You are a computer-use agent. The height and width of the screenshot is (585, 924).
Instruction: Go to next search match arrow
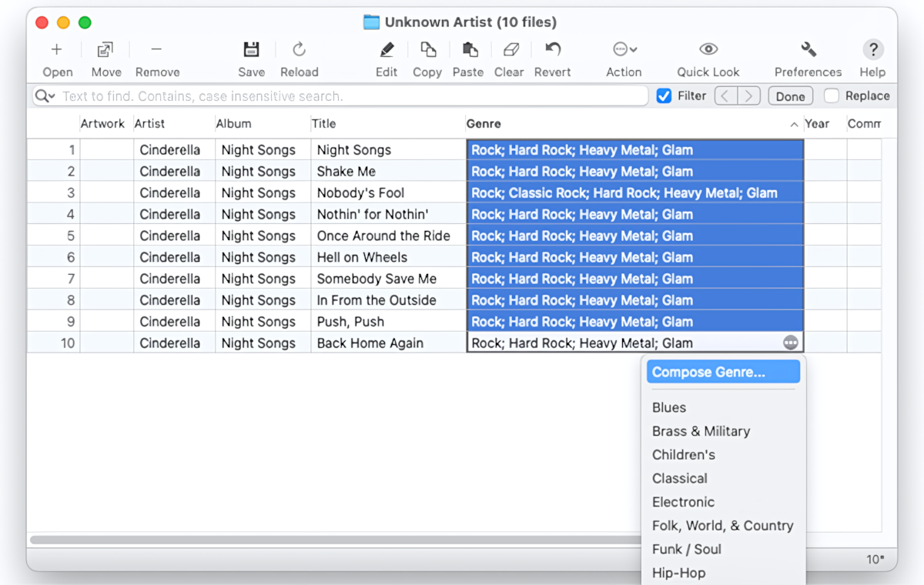pos(748,96)
